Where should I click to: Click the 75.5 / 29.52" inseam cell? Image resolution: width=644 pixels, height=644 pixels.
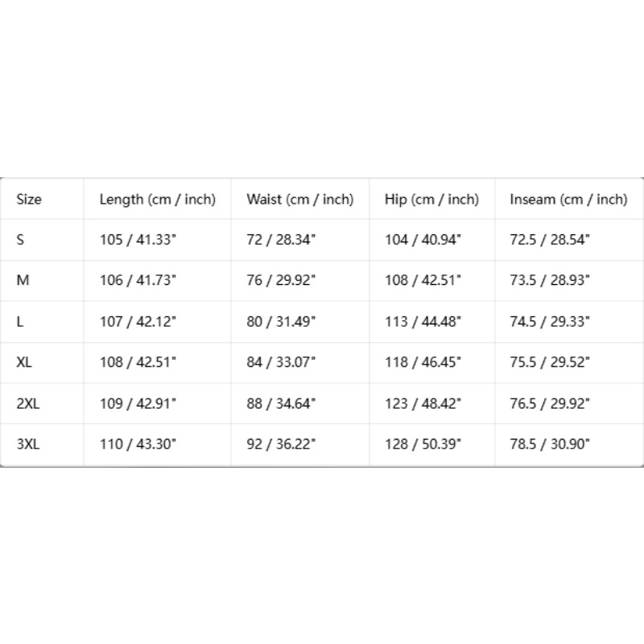[x=550, y=361]
